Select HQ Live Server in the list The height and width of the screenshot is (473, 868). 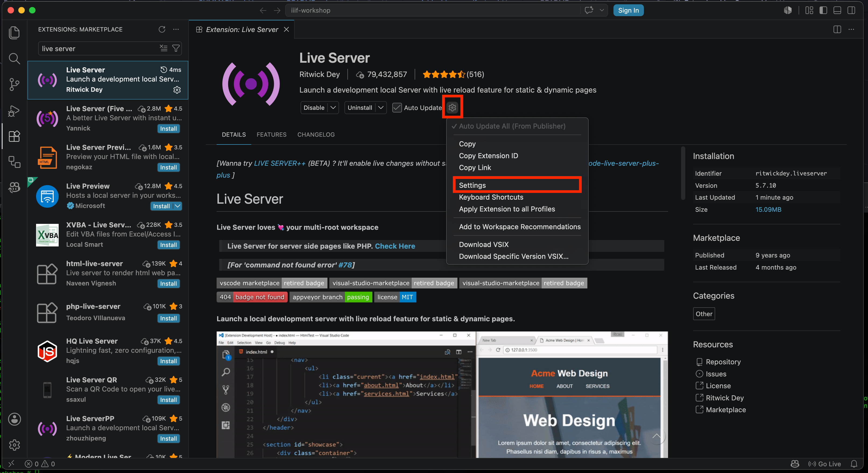coord(108,351)
